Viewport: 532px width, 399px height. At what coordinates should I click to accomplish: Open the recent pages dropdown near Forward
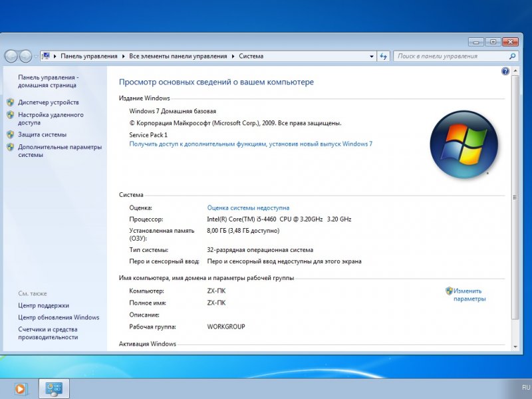pyautogui.click(x=36, y=57)
